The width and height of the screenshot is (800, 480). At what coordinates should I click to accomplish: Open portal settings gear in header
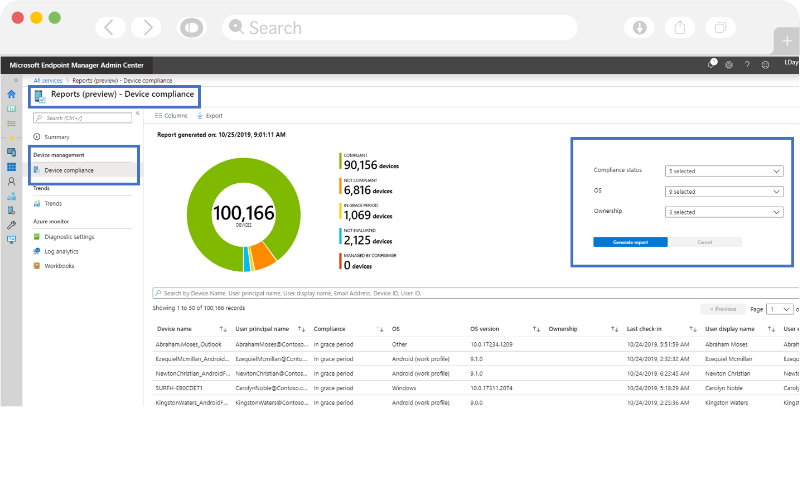tap(729, 65)
